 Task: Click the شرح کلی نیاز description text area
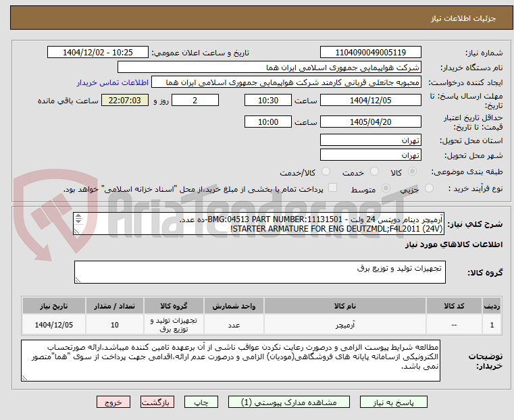[259, 224]
